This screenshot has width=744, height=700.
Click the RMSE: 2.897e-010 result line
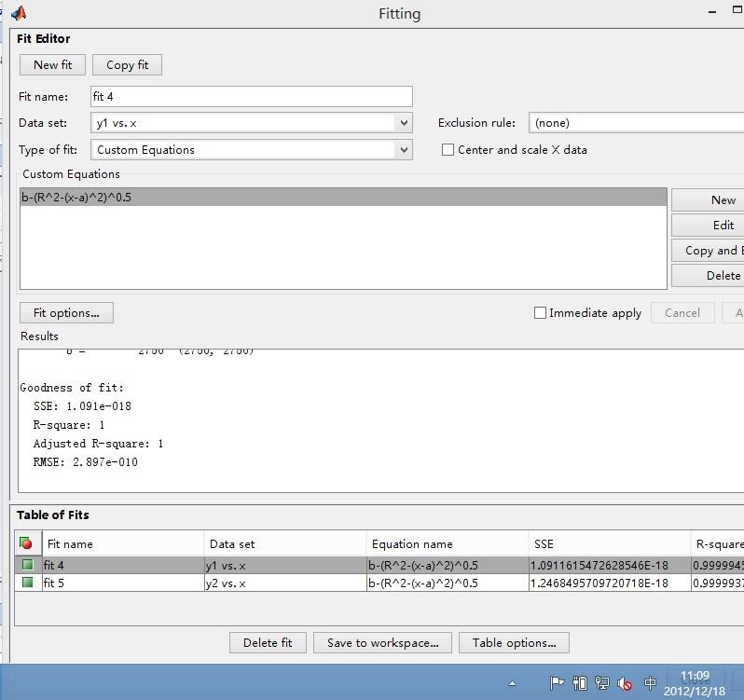[x=86, y=462]
